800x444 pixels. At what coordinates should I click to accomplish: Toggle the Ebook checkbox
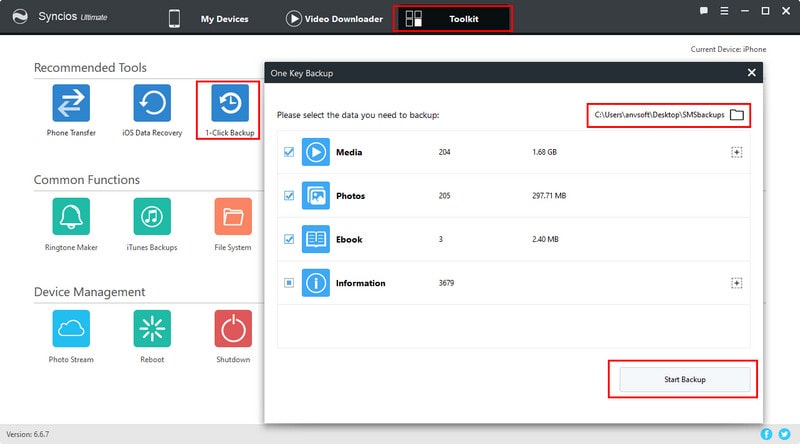coord(289,240)
